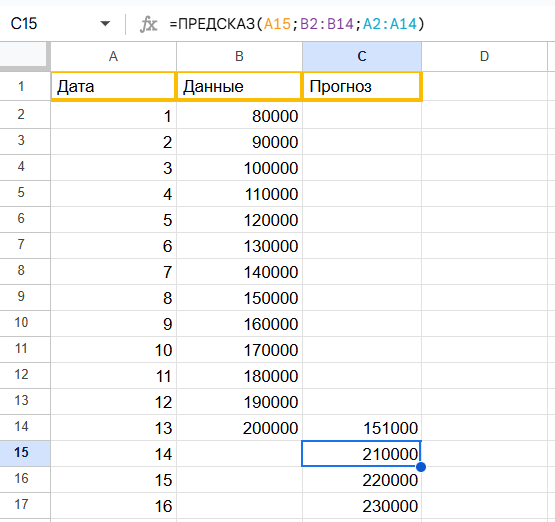Viewport: 555px width, 522px height.
Task: Click cell with value 160000
Action: tap(239, 323)
